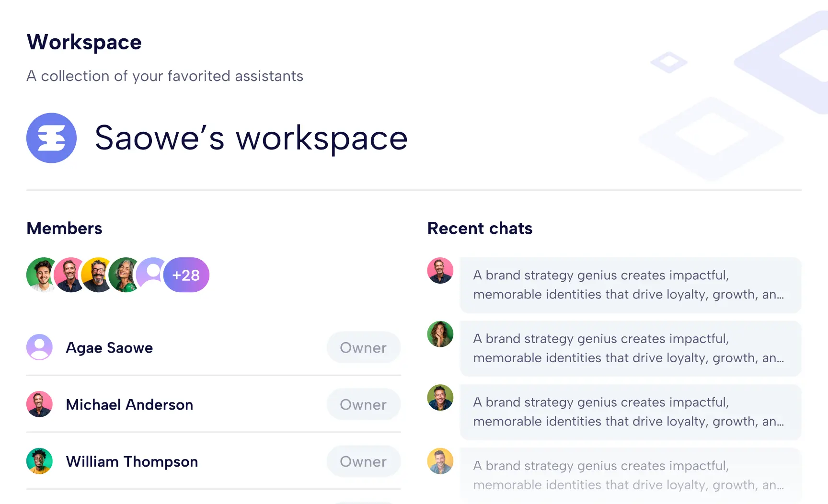Screen dimensions: 828x504
Task: Open Michael Anderson's Owner role selector
Action: point(363,404)
